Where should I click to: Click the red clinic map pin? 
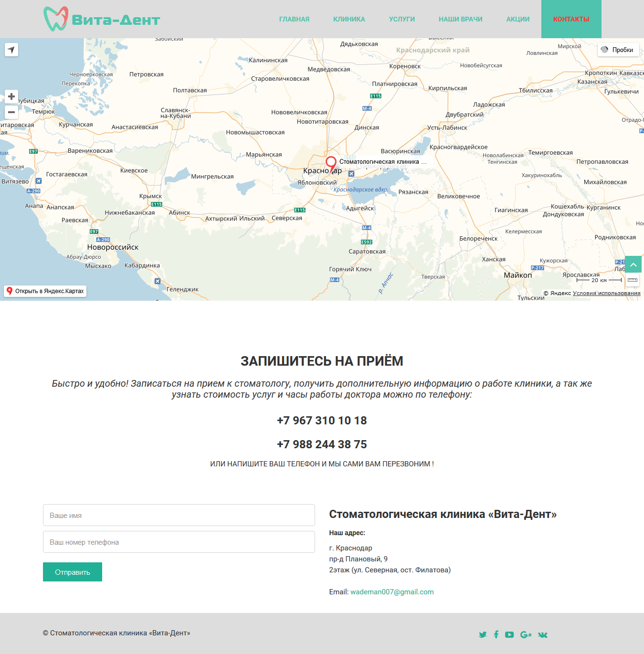click(x=331, y=164)
